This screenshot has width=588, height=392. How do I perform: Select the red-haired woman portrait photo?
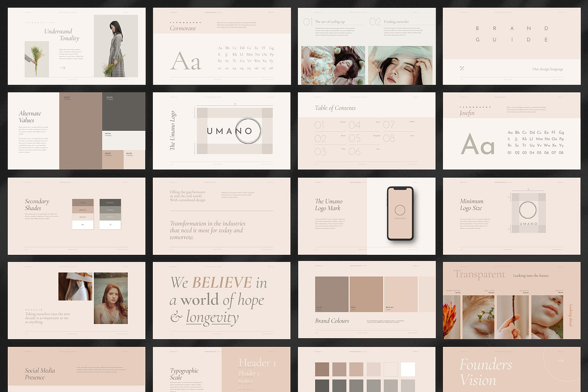click(111, 298)
